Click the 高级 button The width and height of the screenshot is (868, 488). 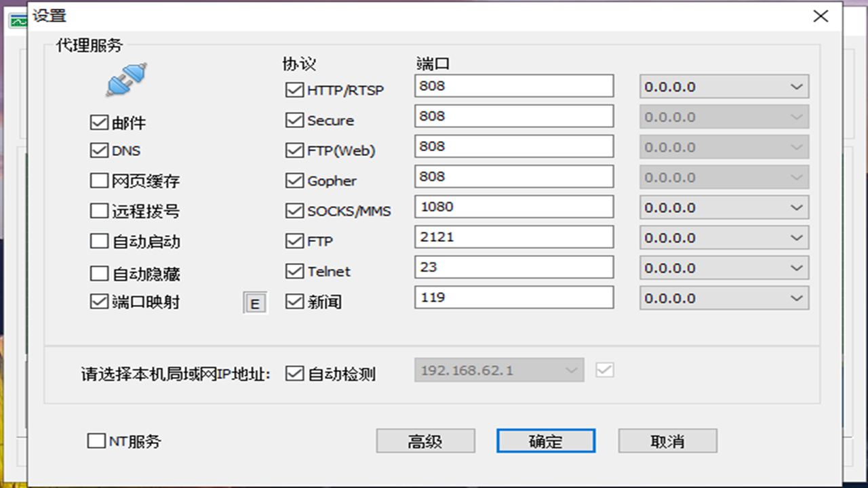pos(425,441)
